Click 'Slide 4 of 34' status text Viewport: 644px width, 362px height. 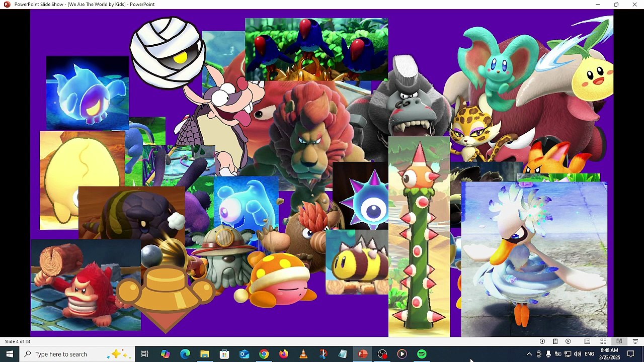pos(17,341)
